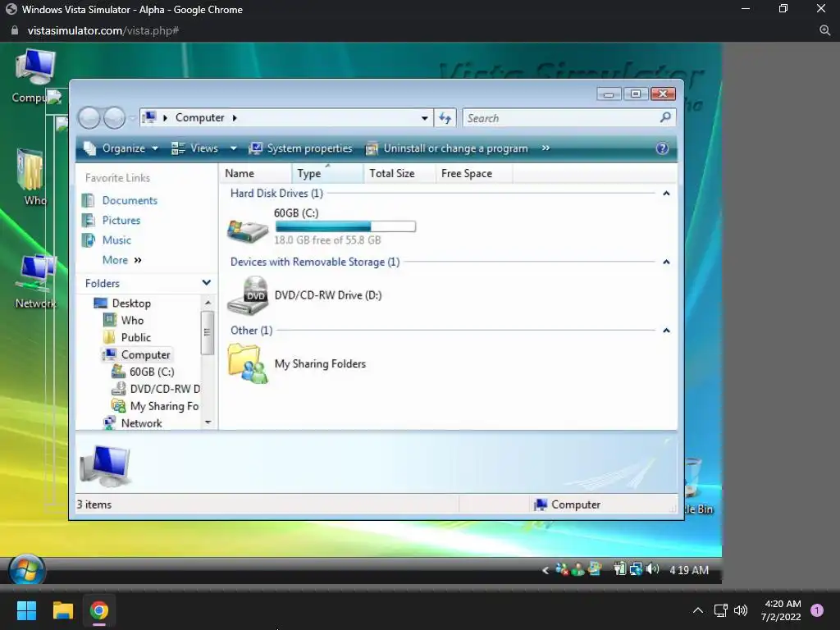Open the recent pages dropdown beside Forward
Image resolution: width=840 pixels, height=630 pixels.
pyautogui.click(x=132, y=118)
